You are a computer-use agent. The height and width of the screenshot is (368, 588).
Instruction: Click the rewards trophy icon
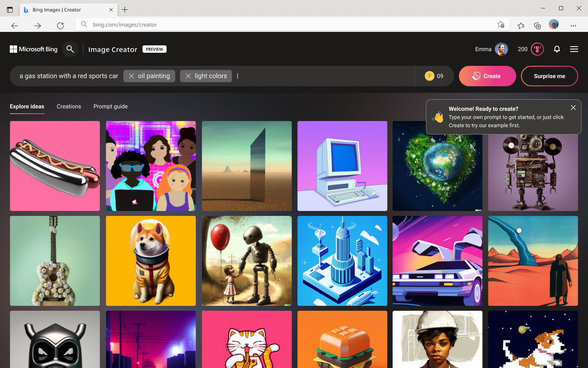pyautogui.click(x=537, y=49)
